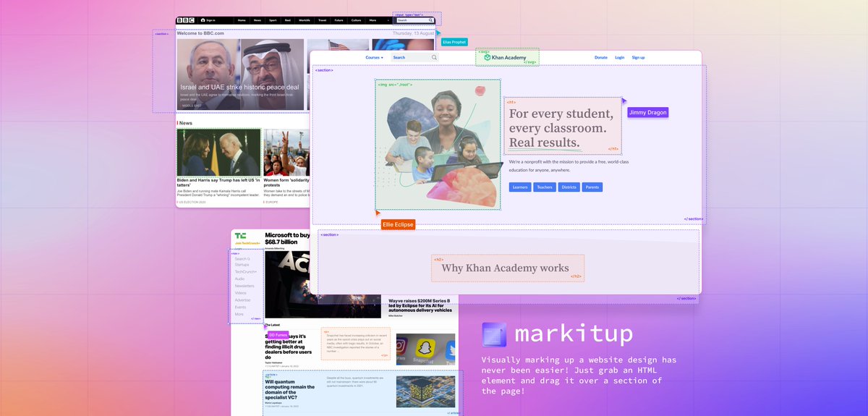Click the Teachers button

coord(545,187)
